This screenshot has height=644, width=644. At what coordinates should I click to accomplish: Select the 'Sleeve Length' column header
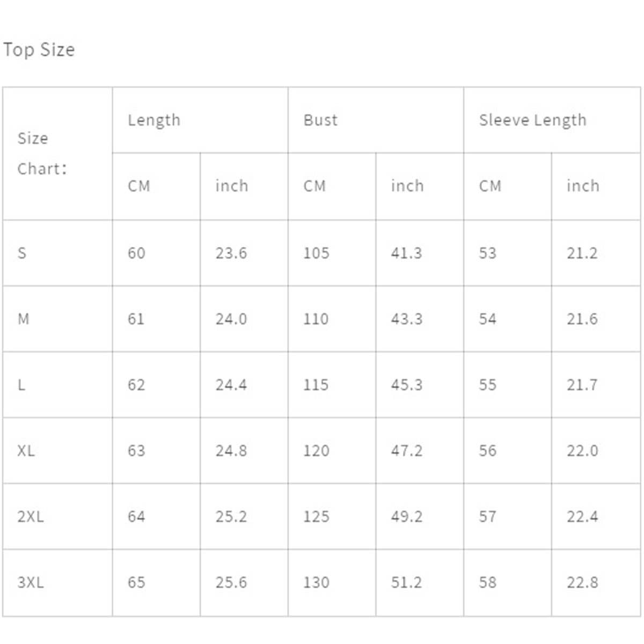tap(532, 120)
